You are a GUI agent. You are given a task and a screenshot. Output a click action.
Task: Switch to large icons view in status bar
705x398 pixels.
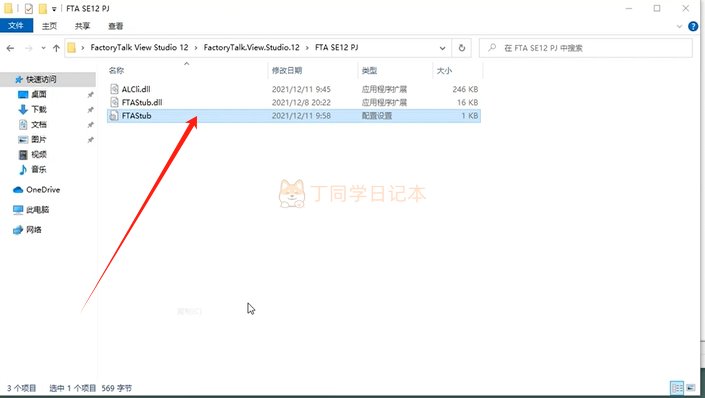[691, 388]
